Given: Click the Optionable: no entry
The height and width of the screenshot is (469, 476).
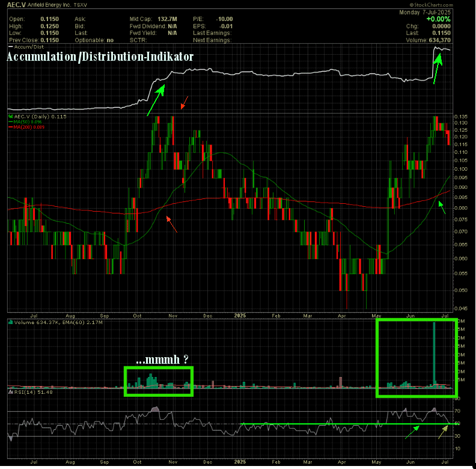Looking at the screenshot, I should pos(94,40).
